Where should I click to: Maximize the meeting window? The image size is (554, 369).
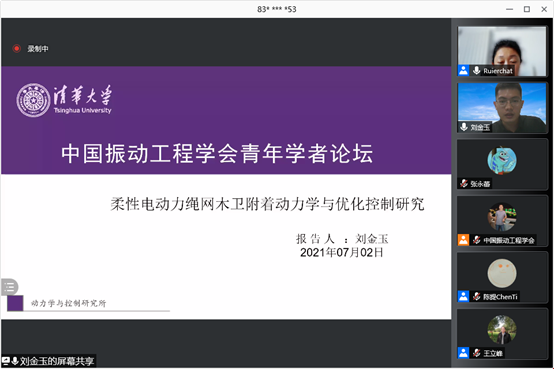click(527, 9)
